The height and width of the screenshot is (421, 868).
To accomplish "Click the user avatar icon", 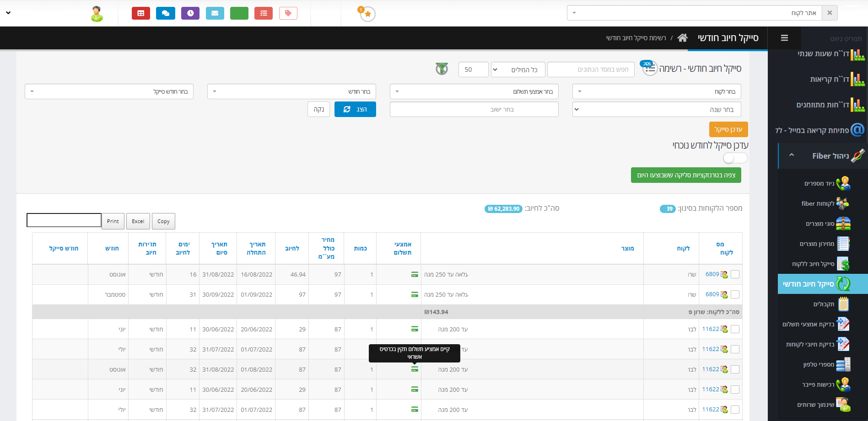I will pyautogui.click(x=97, y=14).
